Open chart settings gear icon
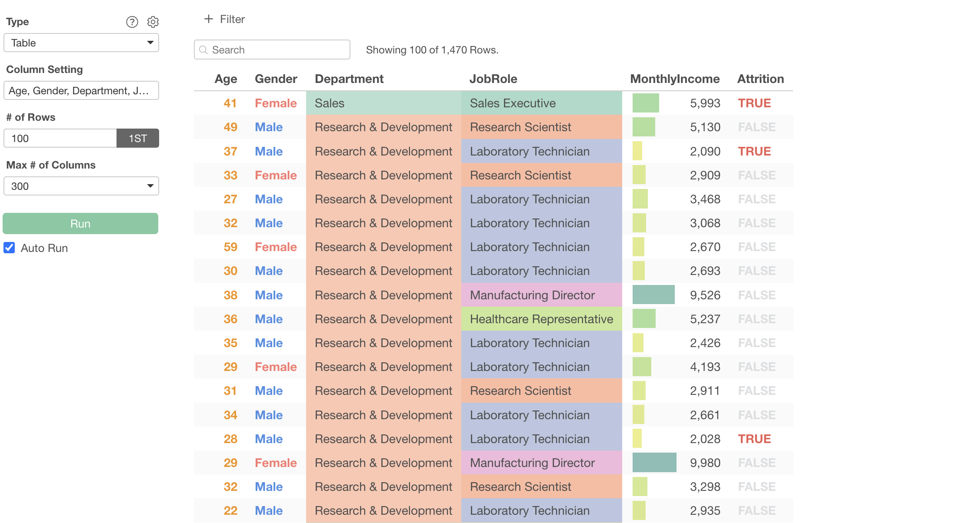The height and width of the screenshot is (523, 980). point(153,22)
